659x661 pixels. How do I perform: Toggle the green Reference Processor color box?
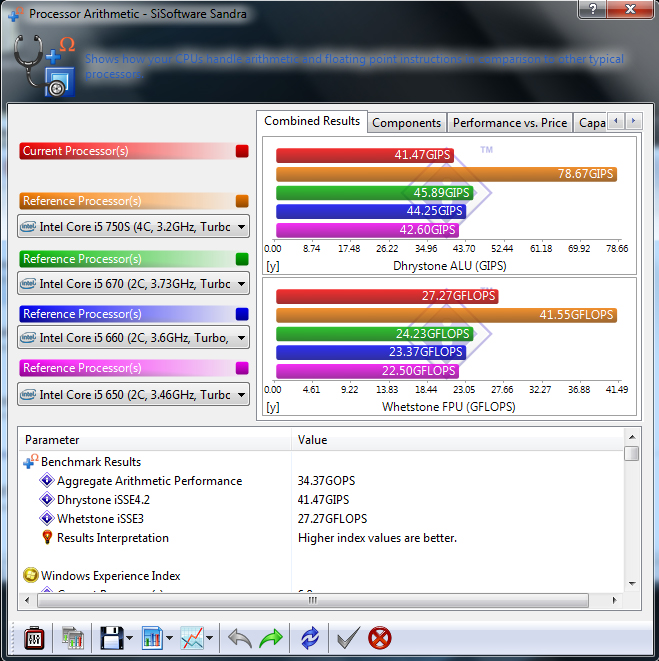(x=242, y=259)
